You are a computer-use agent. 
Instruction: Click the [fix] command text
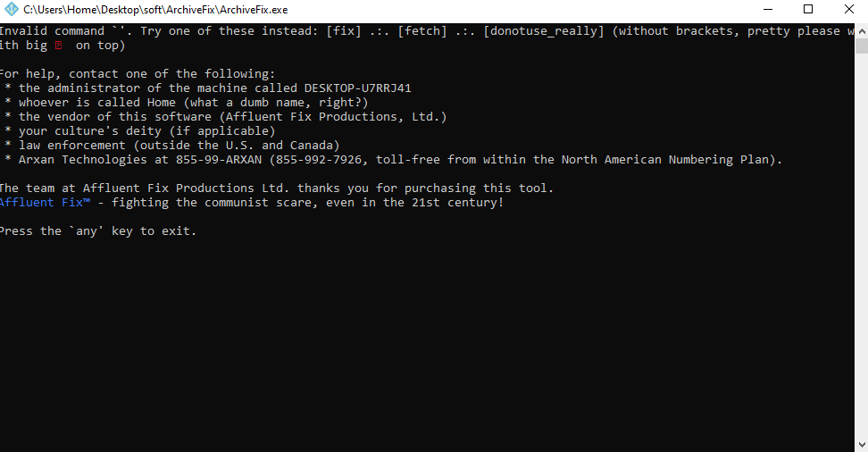pyautogui.click(x=344, y=31)
